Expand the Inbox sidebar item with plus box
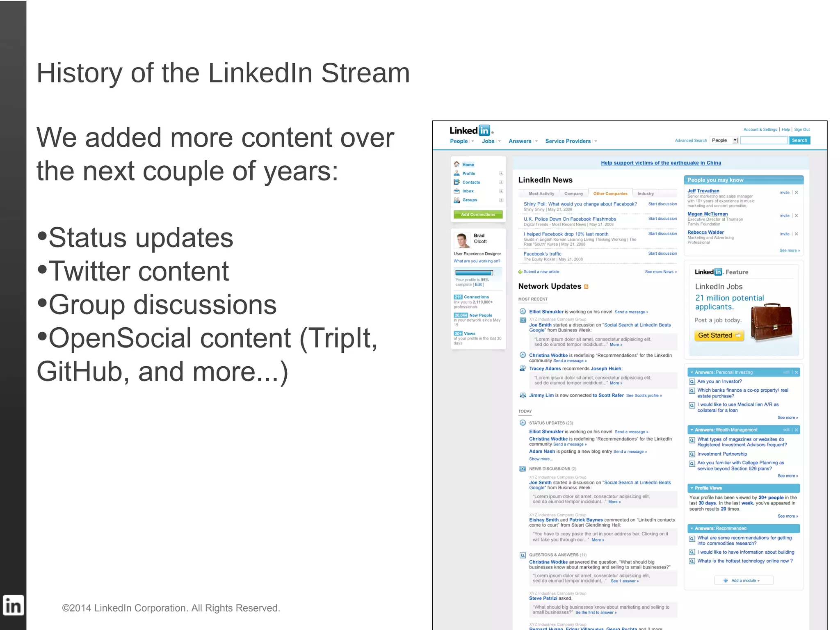Image resolution: width=840 pixels, height=630 pixels. point(501,191)
